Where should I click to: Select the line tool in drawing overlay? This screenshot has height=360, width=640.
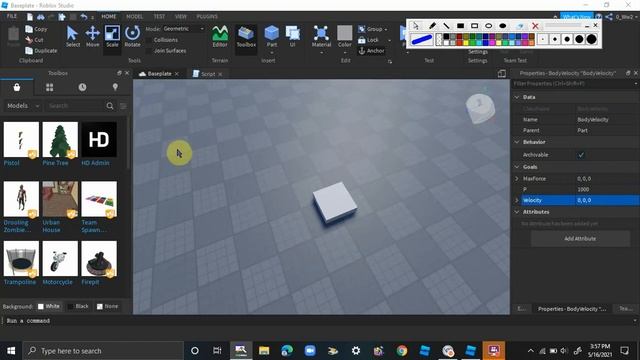point(446,26)
